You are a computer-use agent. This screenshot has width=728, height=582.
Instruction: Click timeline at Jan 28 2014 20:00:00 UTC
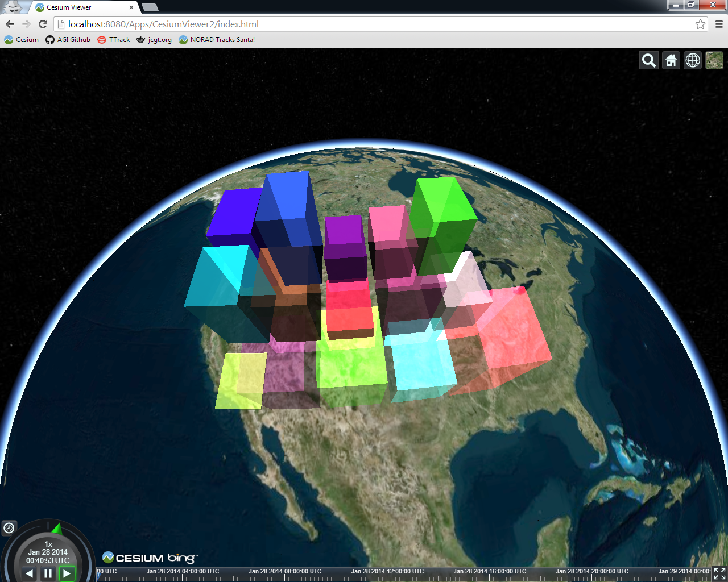point(592,572)
